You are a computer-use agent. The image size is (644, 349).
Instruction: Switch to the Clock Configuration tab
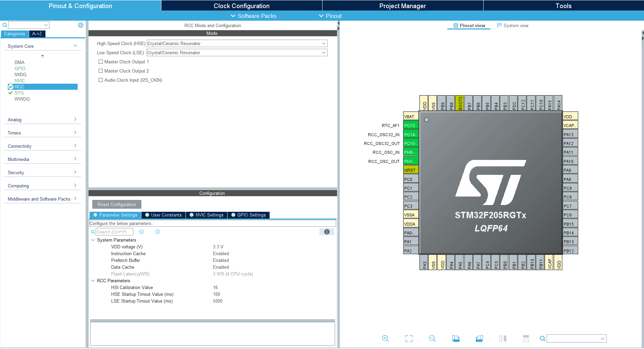[x=241, y=5]
